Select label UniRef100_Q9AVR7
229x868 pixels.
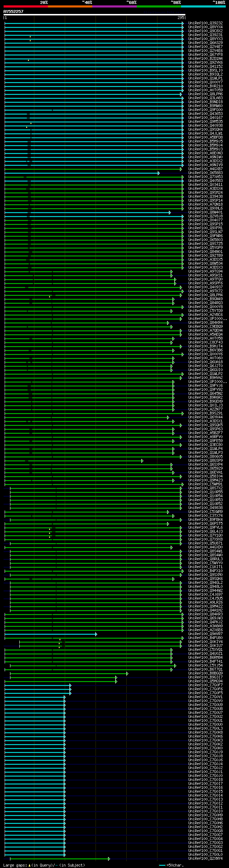coord(205,634)
